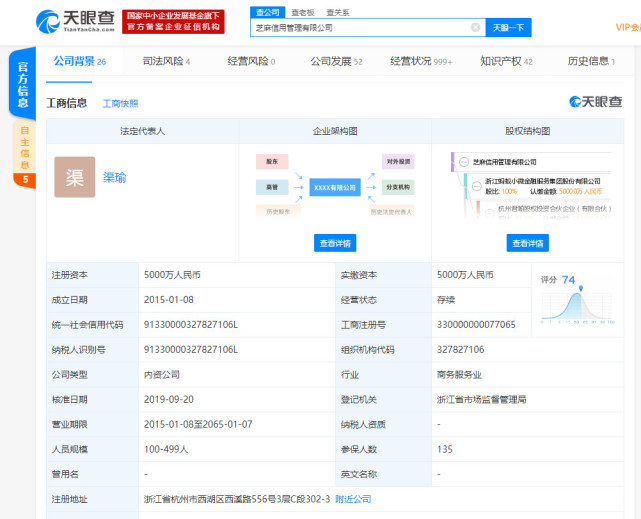Select the 营业期限 date range value

[x=198, y=425]
